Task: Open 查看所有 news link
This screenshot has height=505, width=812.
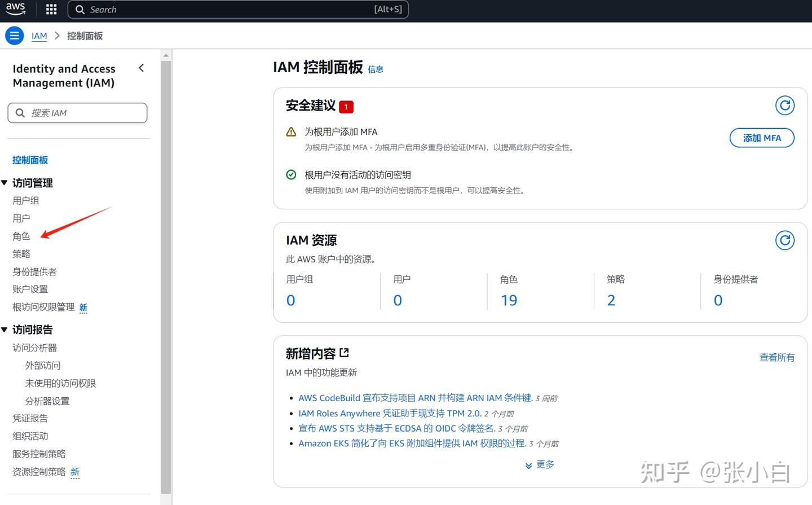Action: click(x=777, y=358)
